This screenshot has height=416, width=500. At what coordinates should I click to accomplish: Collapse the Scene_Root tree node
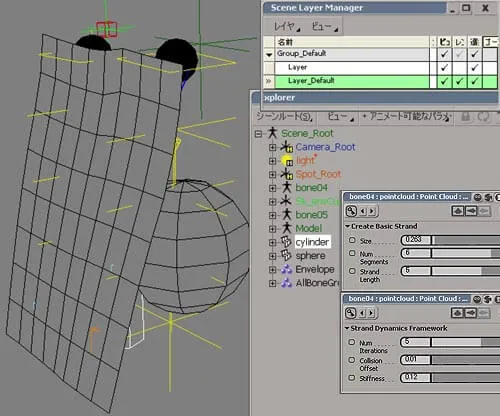(258, 134)
